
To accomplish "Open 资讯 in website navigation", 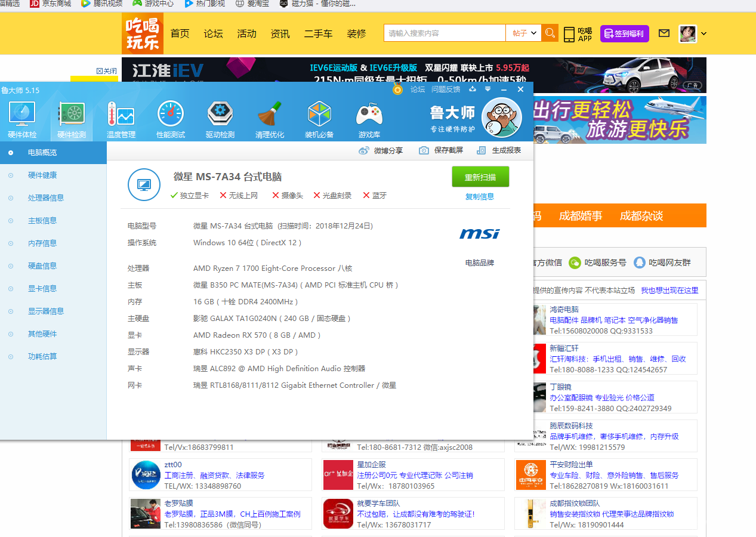I will (x=280, y=34).
